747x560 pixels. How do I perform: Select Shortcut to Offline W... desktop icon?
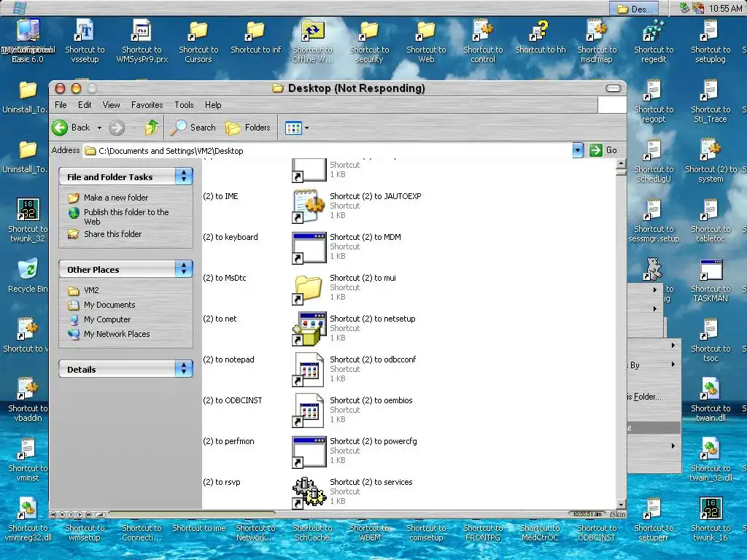coord(312,42)
